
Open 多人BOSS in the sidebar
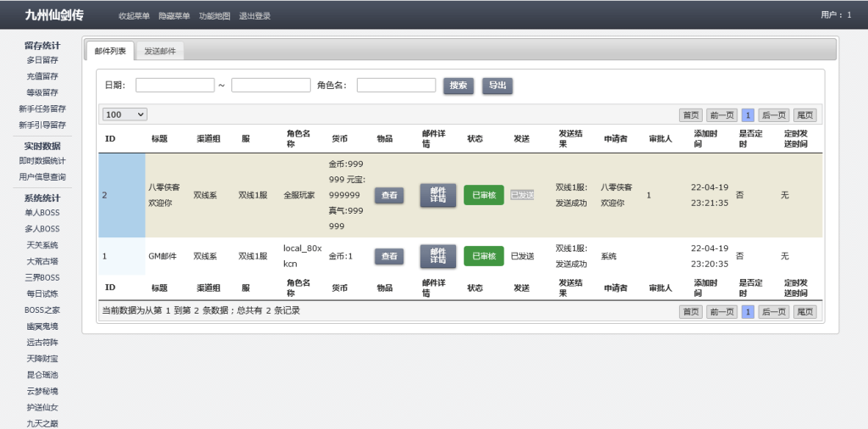pyautogui.click(x=42, y=229)
